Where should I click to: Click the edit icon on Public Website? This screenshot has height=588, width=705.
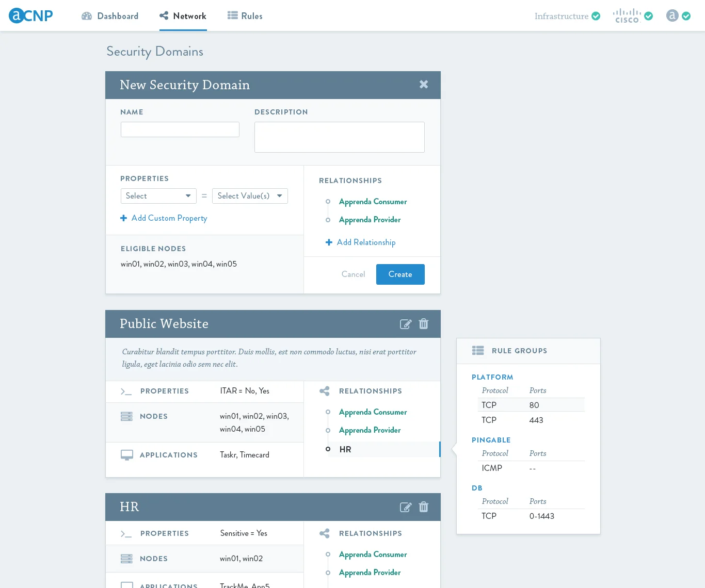(x=406, y=324)
